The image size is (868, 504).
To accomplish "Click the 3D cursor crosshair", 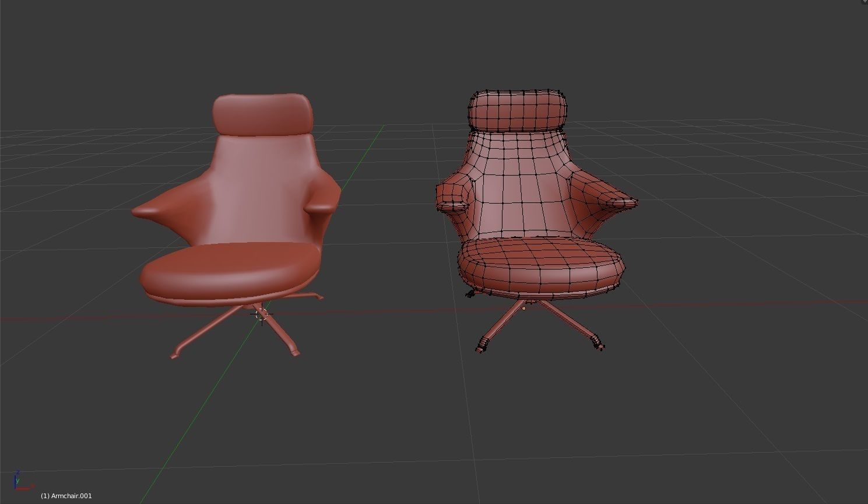I will coord(262,315).
